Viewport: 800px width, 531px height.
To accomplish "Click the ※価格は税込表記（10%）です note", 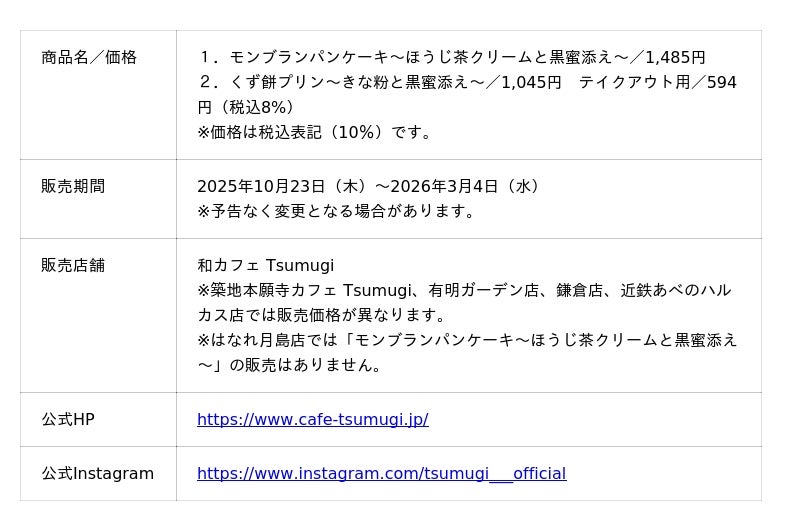I will pyautogui.click(x=315, y=132).
